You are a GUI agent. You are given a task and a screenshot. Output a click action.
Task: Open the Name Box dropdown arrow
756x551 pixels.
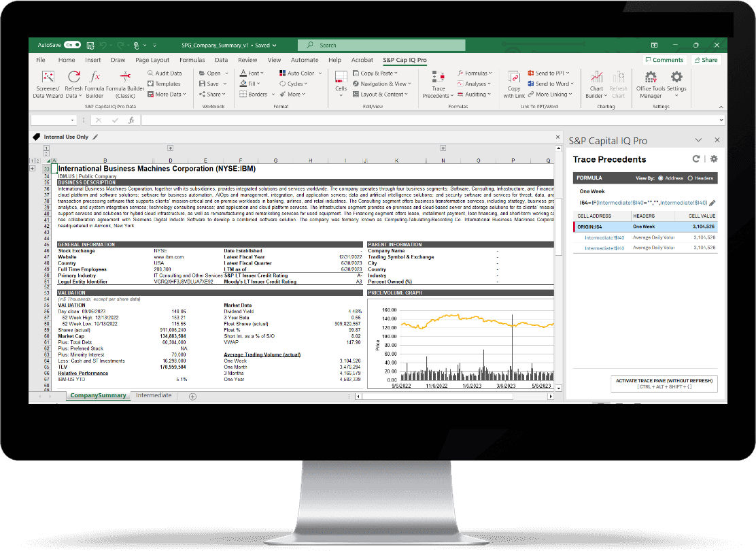(x=72, y=120)
